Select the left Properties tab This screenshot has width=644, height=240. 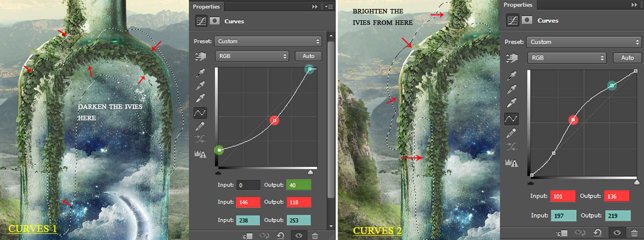(x=206, y=7)
